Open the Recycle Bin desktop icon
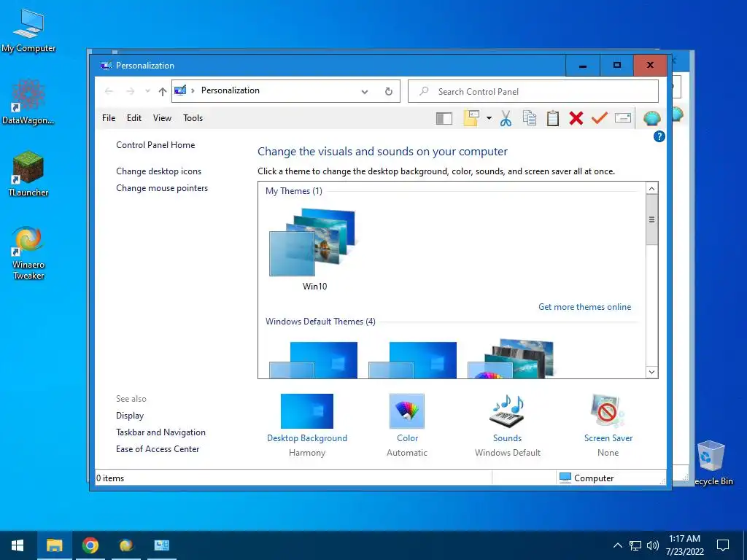 711,463
